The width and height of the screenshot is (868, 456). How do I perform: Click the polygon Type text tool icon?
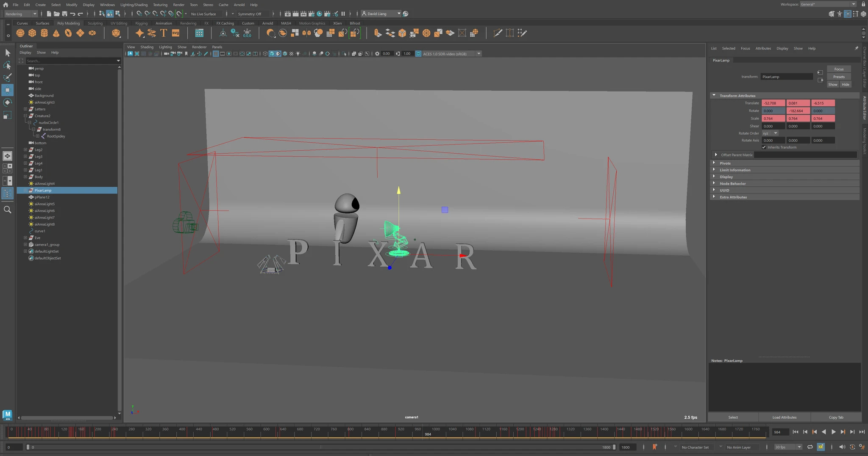[164, 33]
